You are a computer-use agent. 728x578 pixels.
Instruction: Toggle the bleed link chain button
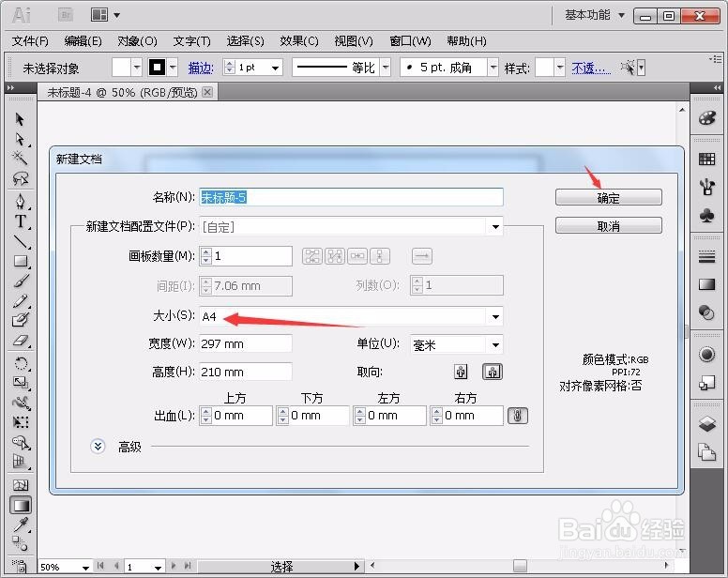[x=518, y=416]
